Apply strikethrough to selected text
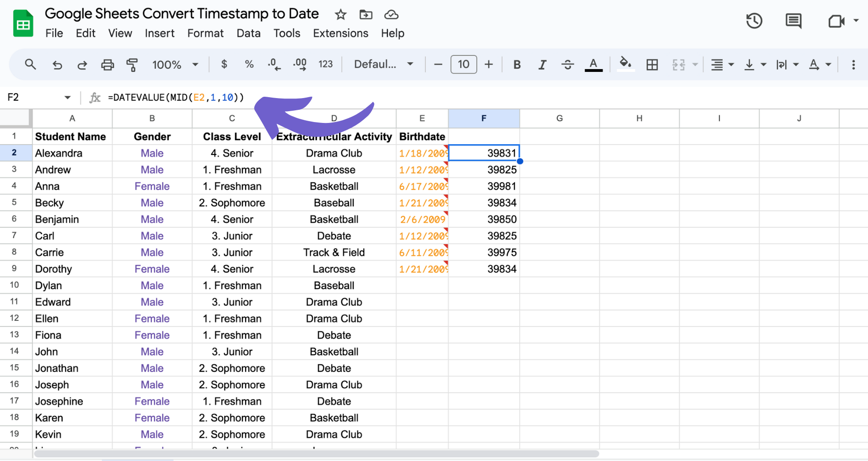This screenshot has width=868, height=461. click(x=567, y=64)
